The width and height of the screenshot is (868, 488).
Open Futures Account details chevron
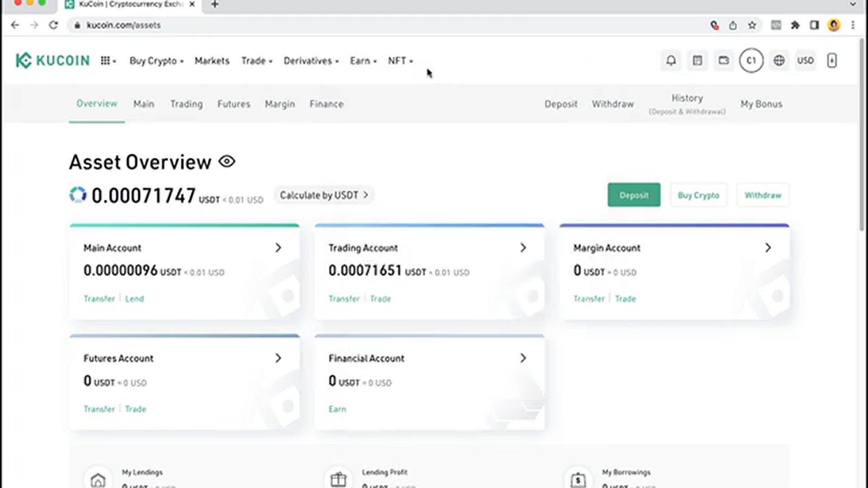tap(278, 358)
